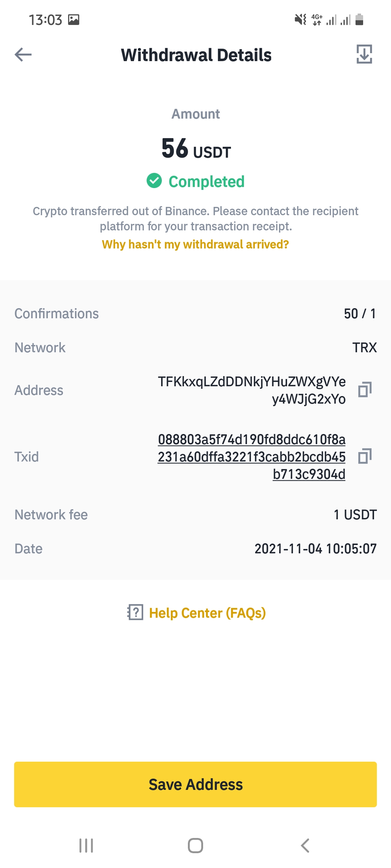Tap the TFKkxq withdrawal address text
The image size is (391, 868).
(x=252, y=390)
